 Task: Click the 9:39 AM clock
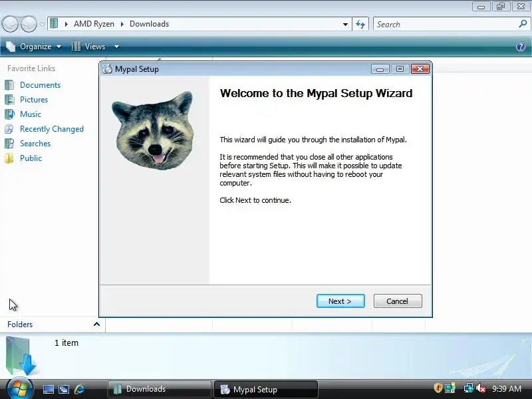(x=507, y=388)
